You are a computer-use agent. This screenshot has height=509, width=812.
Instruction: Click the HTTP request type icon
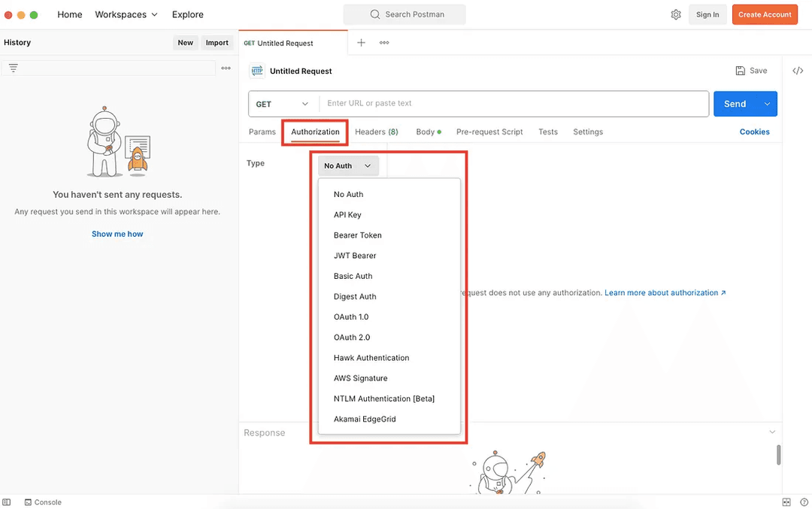(x=257, y=71)
